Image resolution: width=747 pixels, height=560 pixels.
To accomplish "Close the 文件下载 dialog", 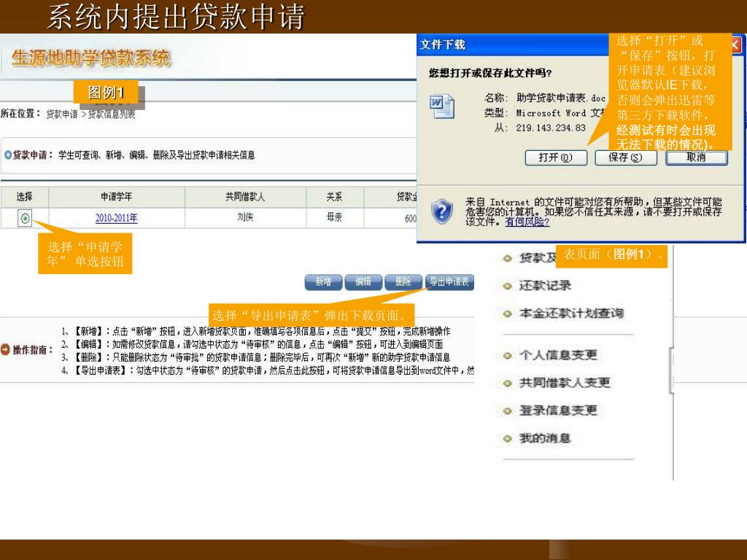I will point(735,44).
